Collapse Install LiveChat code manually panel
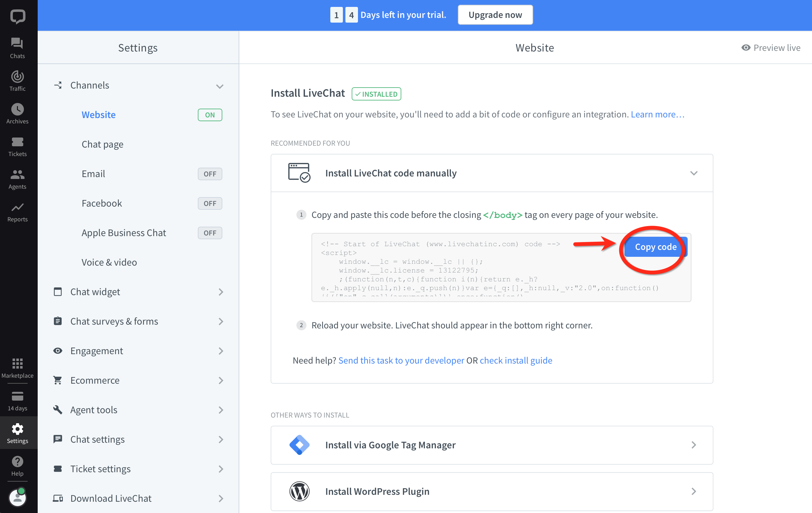Image resolution: width=812 pixels, height=513 pixels. point(693,173)
